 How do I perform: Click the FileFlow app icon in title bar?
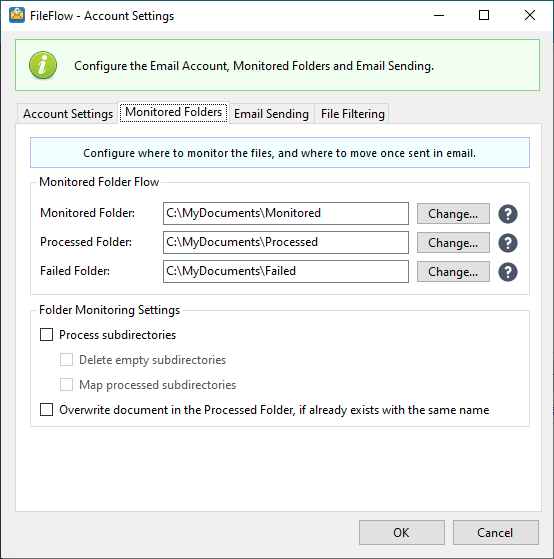pyautogui.click(x=17, y=15)
